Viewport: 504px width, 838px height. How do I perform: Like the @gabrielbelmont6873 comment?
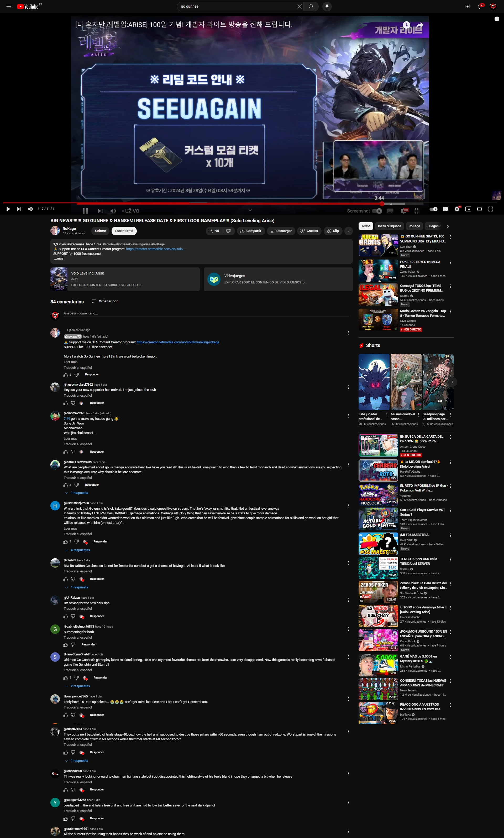pyautogui.click(x=66, y=645)
